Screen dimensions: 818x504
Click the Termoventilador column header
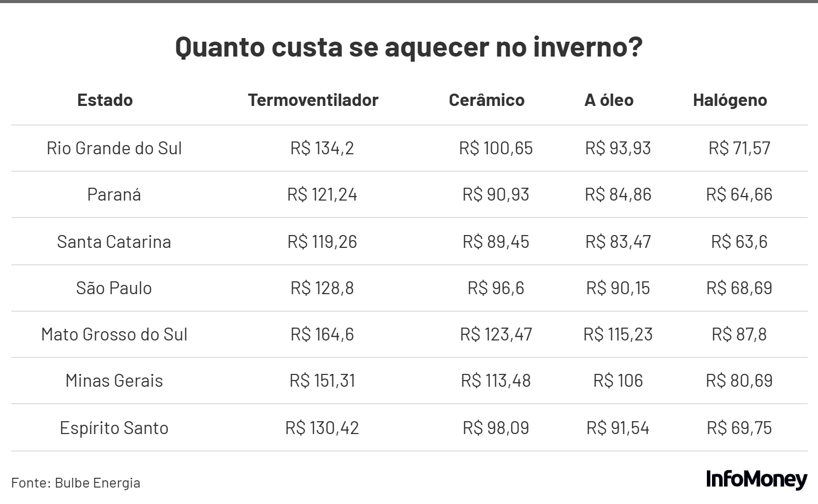313,100
